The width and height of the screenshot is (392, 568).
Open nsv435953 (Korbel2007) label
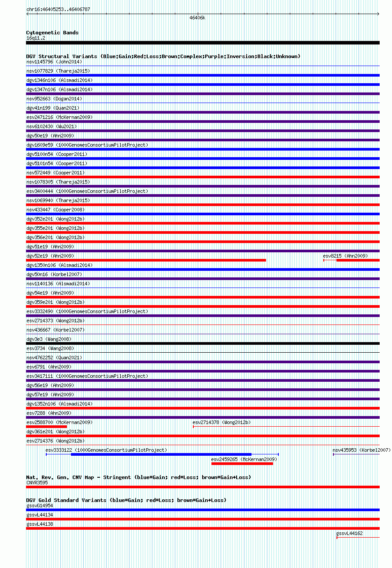tap(362, 450)
